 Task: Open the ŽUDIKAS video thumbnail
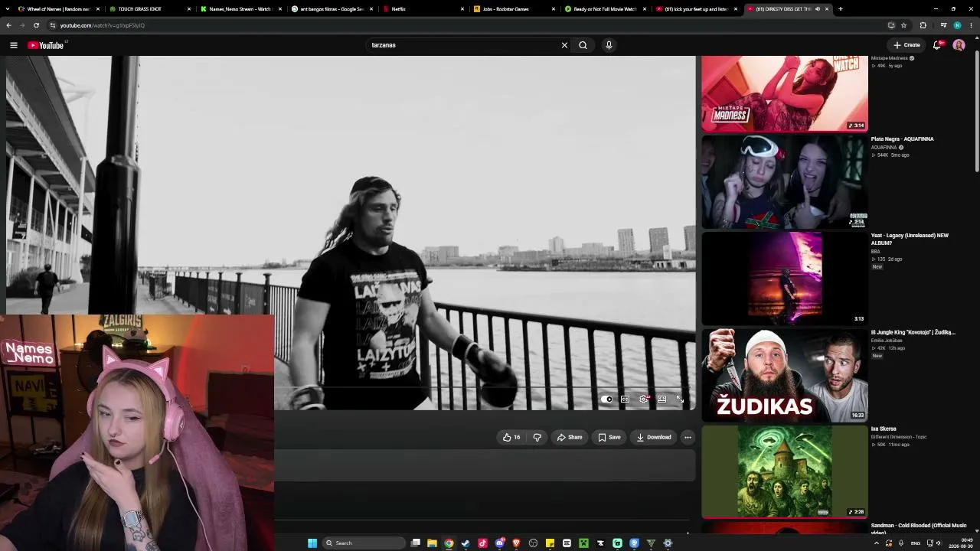point(785,375)
